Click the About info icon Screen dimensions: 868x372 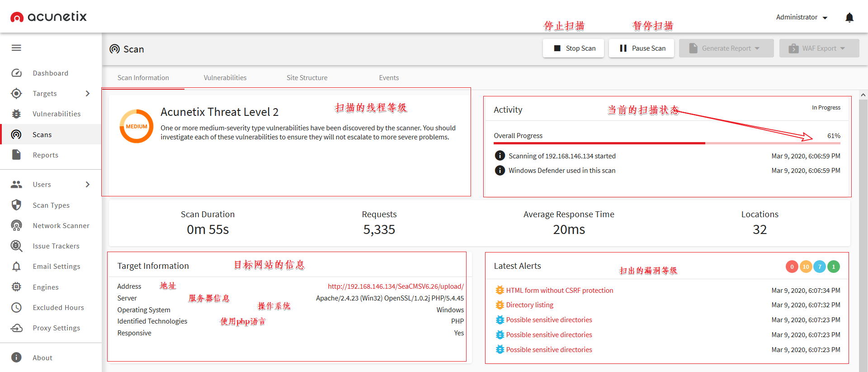point(16,358)
